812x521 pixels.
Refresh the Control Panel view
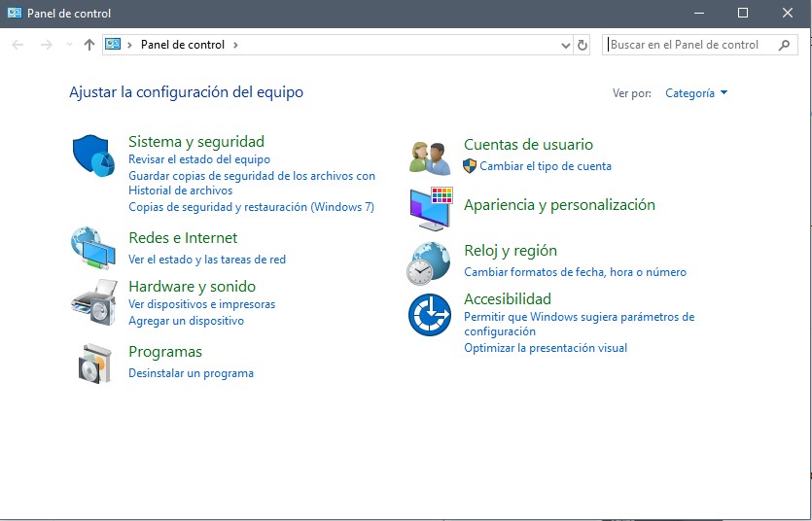(x=583, y=45)
